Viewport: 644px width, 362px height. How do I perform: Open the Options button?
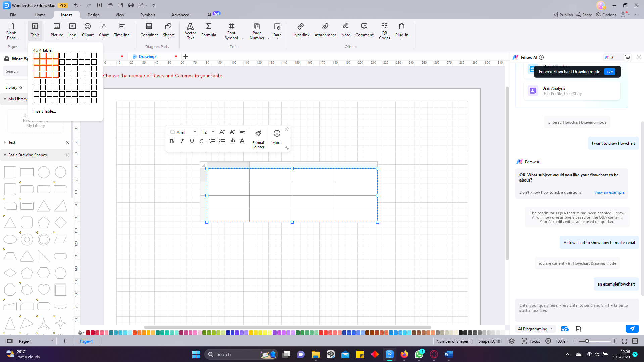tap(606, 15)
